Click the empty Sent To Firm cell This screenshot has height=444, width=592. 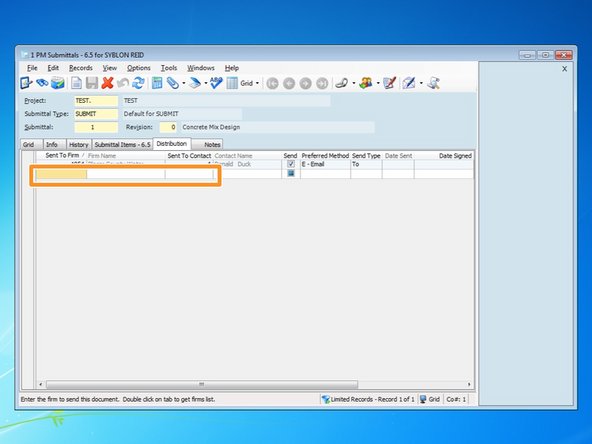point(61,174)
